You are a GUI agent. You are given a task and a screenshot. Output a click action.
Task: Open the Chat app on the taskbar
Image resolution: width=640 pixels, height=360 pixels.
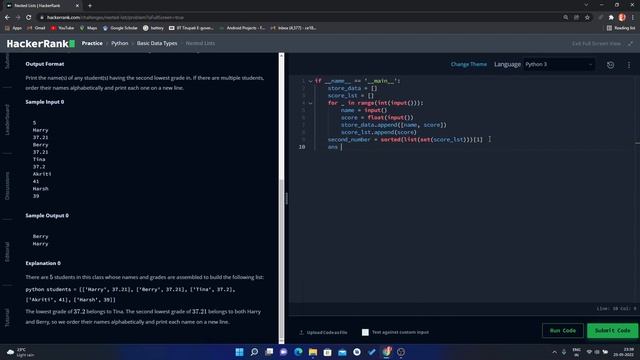(284, 352)
